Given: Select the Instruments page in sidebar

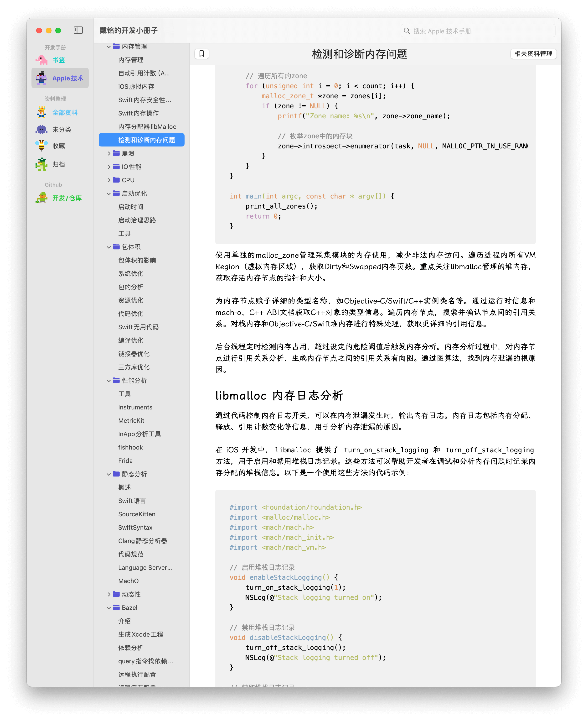Looking at the screenshot, I should coord(135,407).
